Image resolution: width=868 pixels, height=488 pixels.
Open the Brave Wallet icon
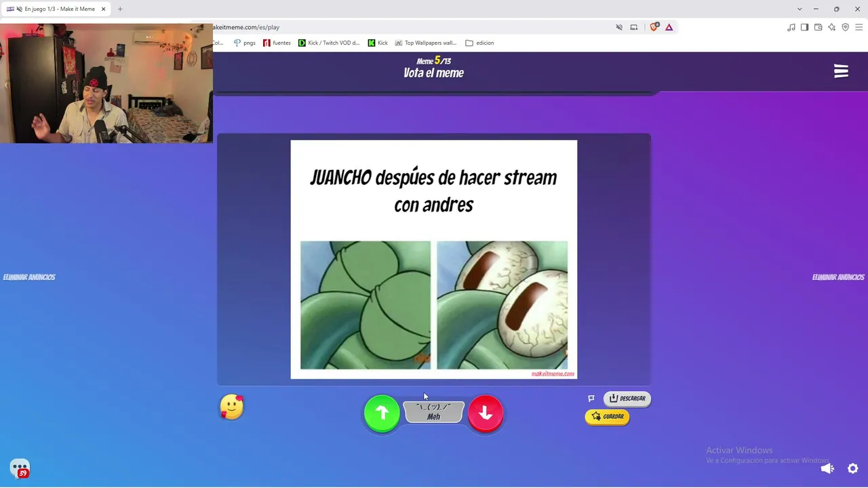[818, 27]
